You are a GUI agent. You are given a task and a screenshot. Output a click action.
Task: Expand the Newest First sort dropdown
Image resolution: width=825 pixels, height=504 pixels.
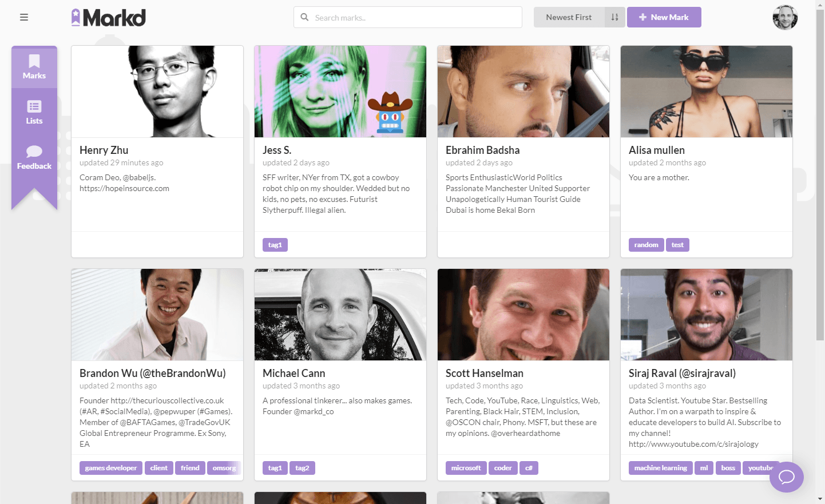(x=569, y=17)
